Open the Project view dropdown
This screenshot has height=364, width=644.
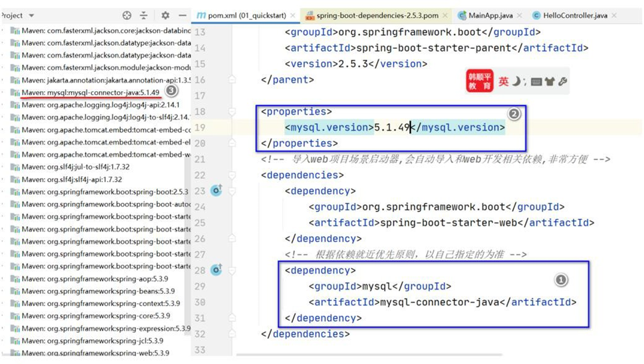pos(31,16)
